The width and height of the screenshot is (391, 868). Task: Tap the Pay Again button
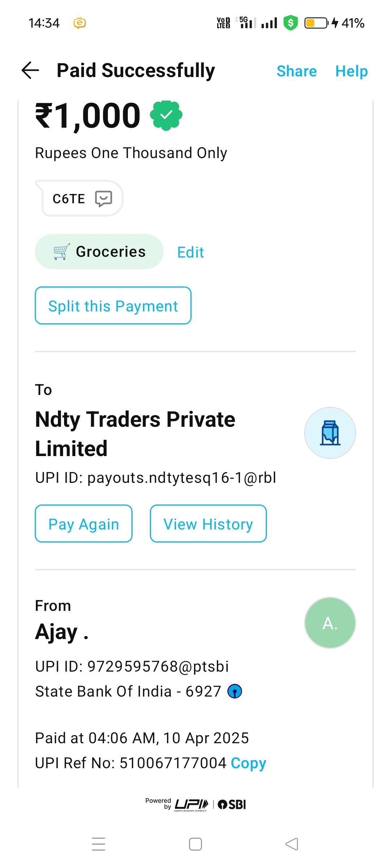(x=84, y=524)
